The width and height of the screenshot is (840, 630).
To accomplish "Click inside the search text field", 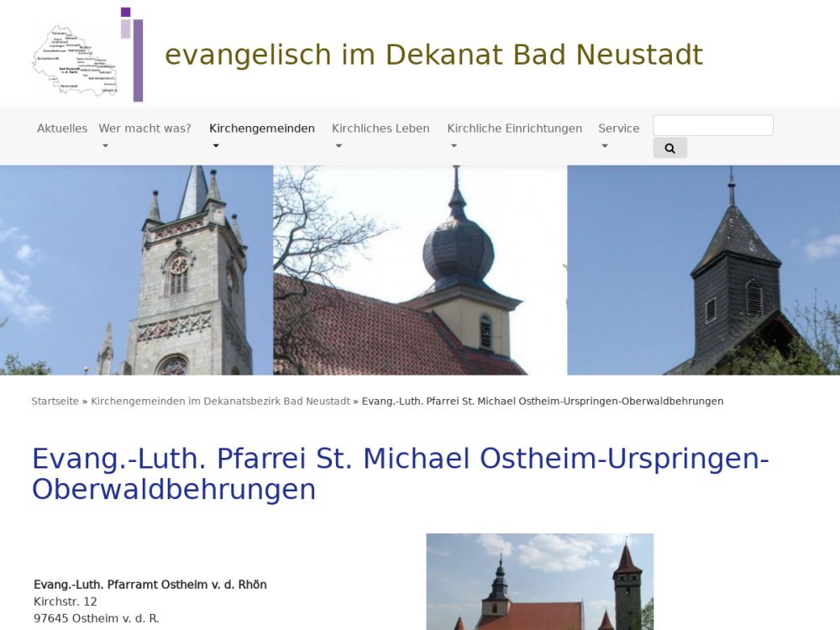I will pos(712,126).
